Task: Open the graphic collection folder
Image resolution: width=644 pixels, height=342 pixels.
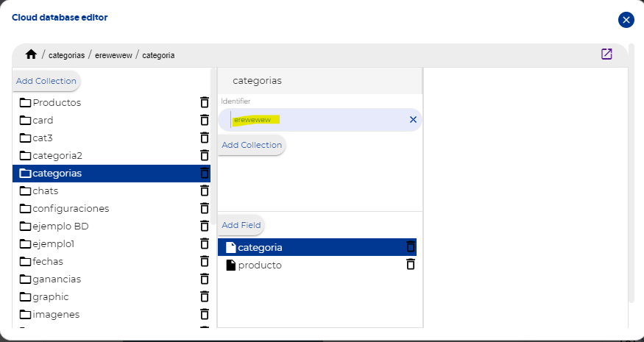Action: tap(111, 297)
